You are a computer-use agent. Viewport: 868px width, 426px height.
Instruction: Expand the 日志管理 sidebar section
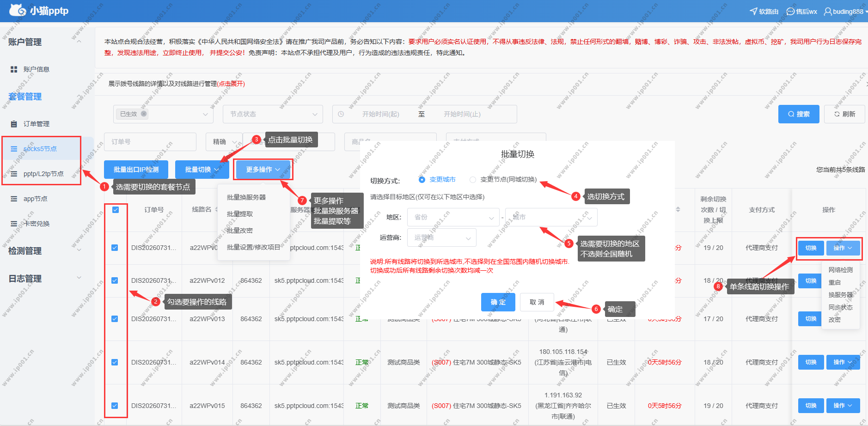click(79, 279)
